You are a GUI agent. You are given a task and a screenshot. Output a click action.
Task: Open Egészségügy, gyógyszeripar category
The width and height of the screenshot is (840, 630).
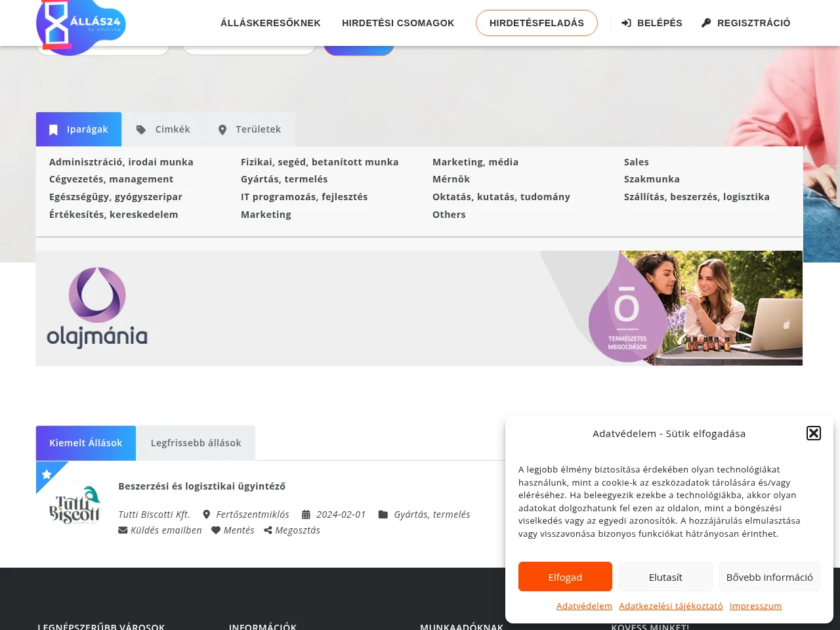(x=116, y=197)
